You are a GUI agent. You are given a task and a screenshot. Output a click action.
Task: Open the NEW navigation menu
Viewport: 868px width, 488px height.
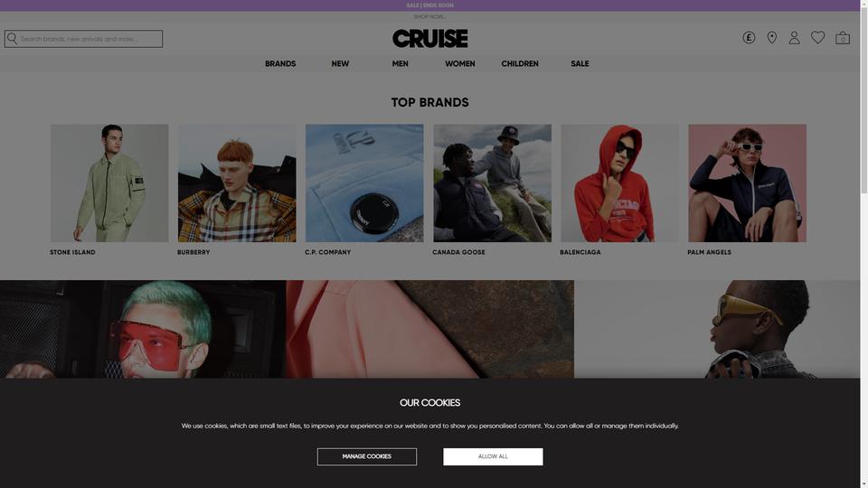pyautogui.click(x=340, y=63)
